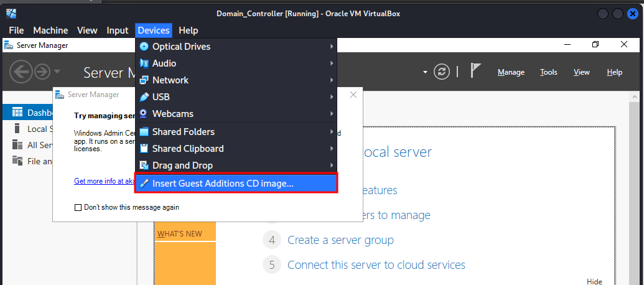644x285 pixels.
Task: Open the Server Manager Manage menu
Action: [511, 72]
